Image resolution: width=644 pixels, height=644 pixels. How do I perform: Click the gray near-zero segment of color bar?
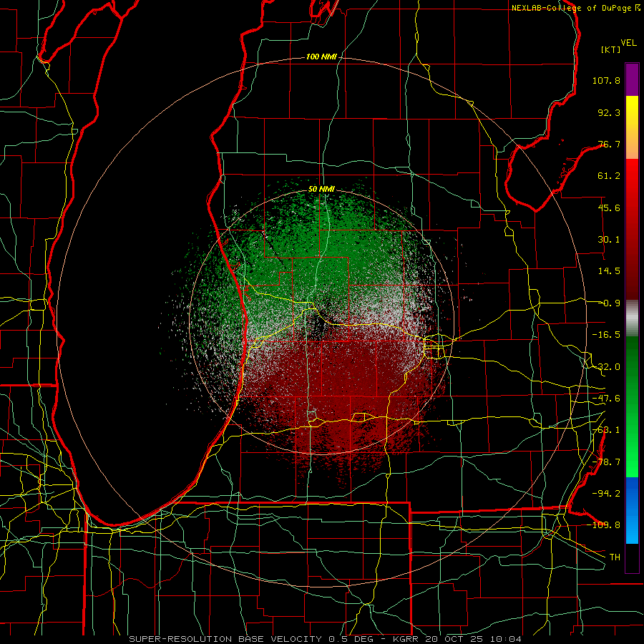632,318
